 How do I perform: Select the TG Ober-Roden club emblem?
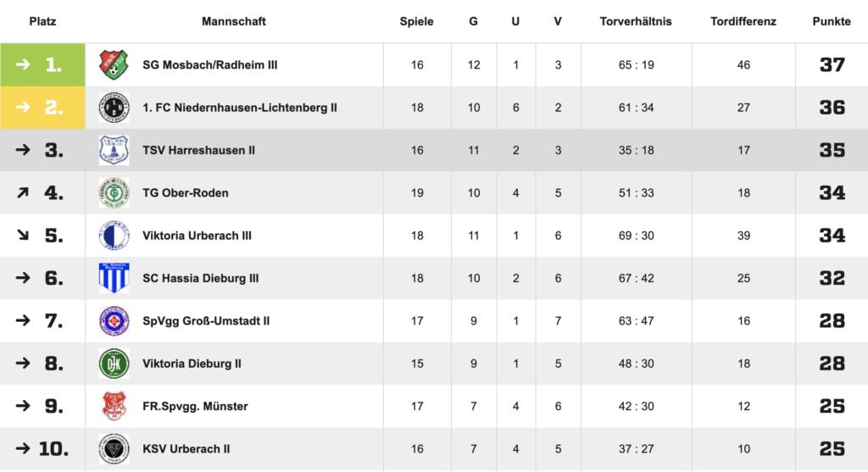pos(114,192)
